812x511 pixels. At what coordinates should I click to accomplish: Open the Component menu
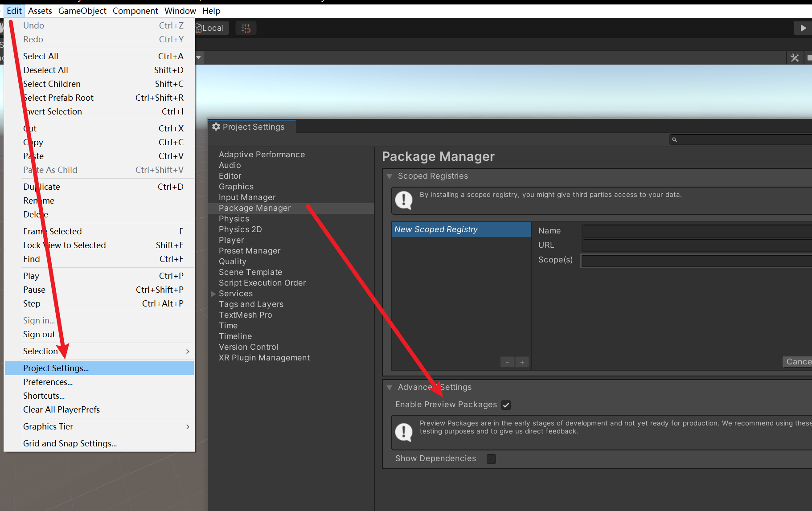[x=135, y=11]
